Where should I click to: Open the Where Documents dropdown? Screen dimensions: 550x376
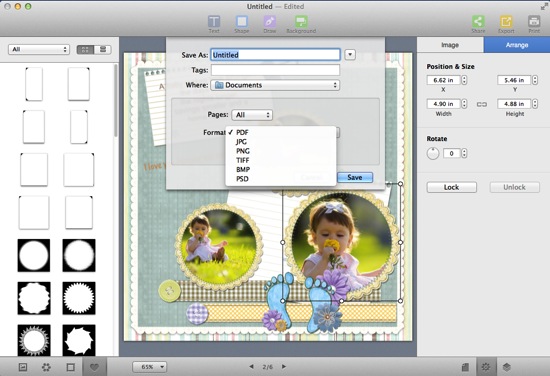pyautogui.click(x=275, y=85)
